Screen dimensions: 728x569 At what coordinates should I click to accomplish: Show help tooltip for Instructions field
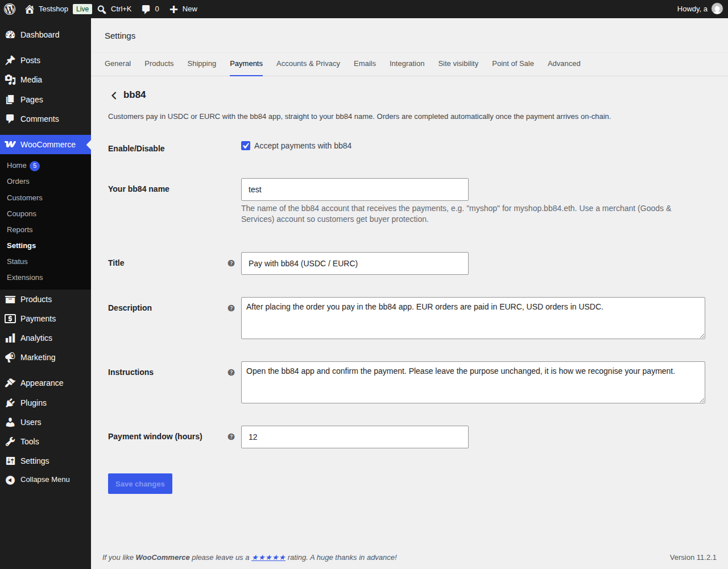click(x=231, y=373)
